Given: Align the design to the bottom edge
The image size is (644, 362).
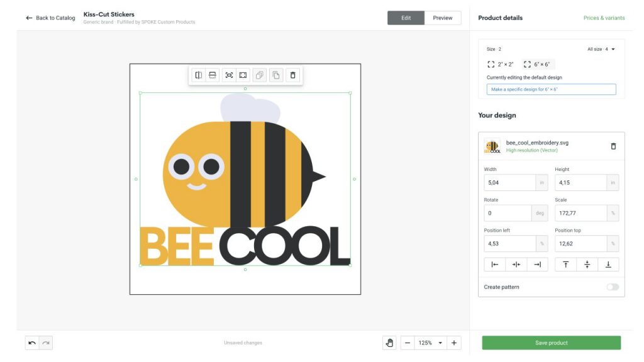Looking at the screenshot, I should pos(608,264).
